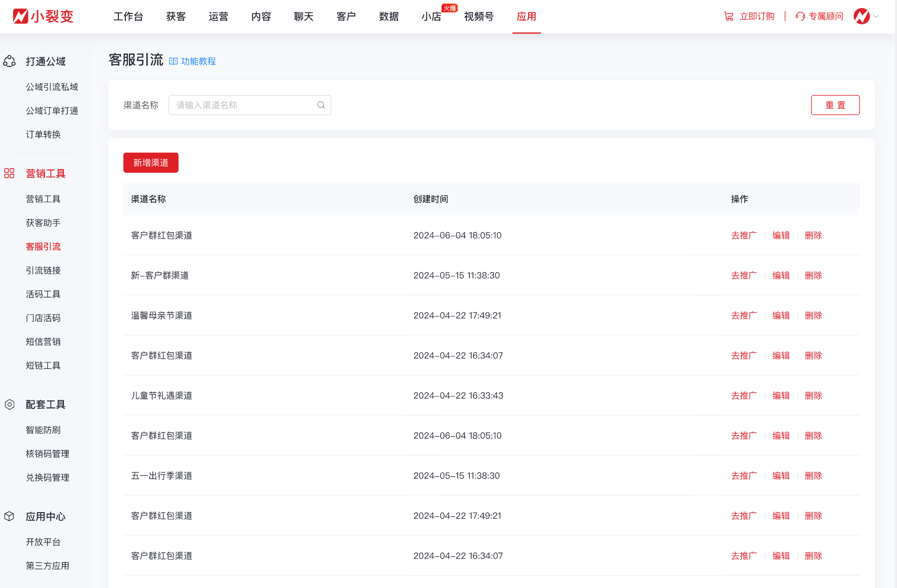Click 编辑 for 新-客户群渠道
Viewport: 897px width, 588px height.
coord(781,276)
